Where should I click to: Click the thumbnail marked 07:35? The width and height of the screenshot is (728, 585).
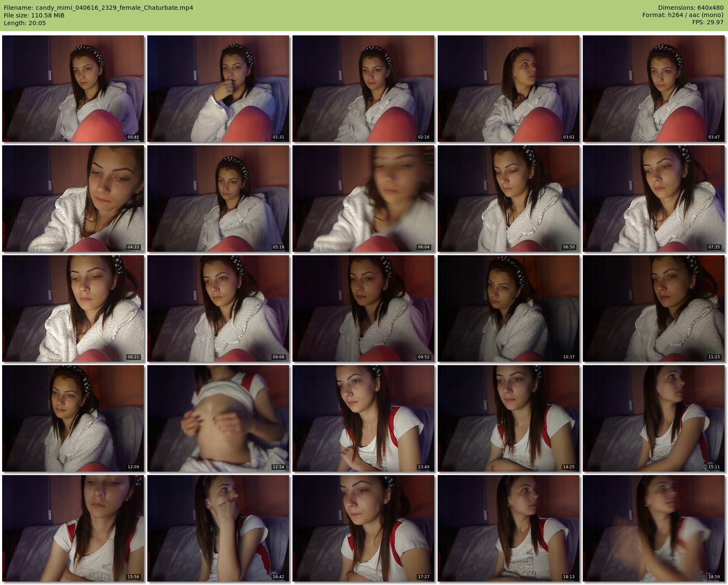pos(654,199)
